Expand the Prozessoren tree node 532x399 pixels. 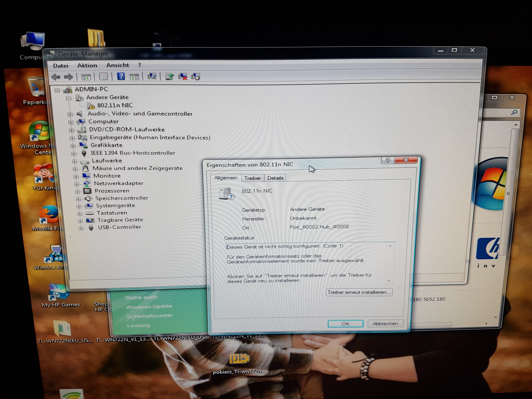point(77,192)
